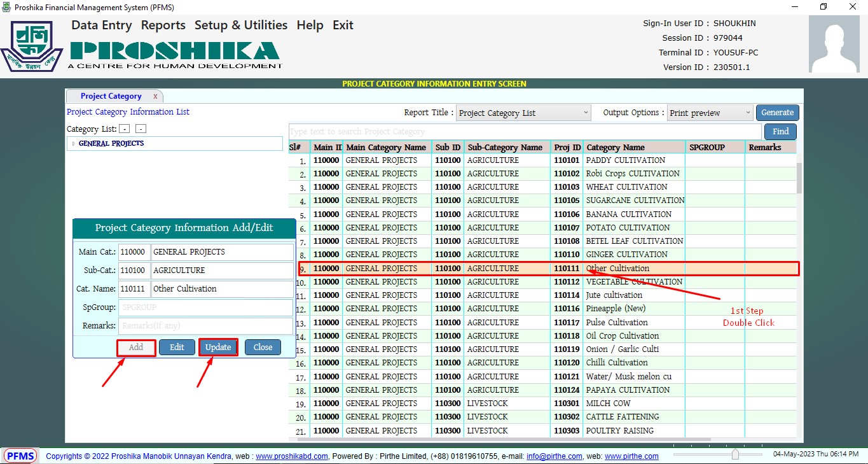This screenshot has width=868, height=464.
Task: Adjust the zoom slider in status bar
Action: click(735, 454)
